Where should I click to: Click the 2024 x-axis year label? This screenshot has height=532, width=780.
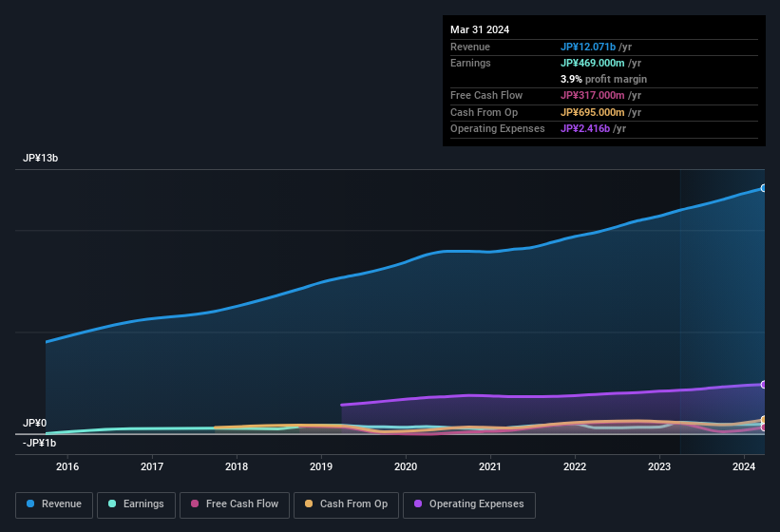[744, 466]
